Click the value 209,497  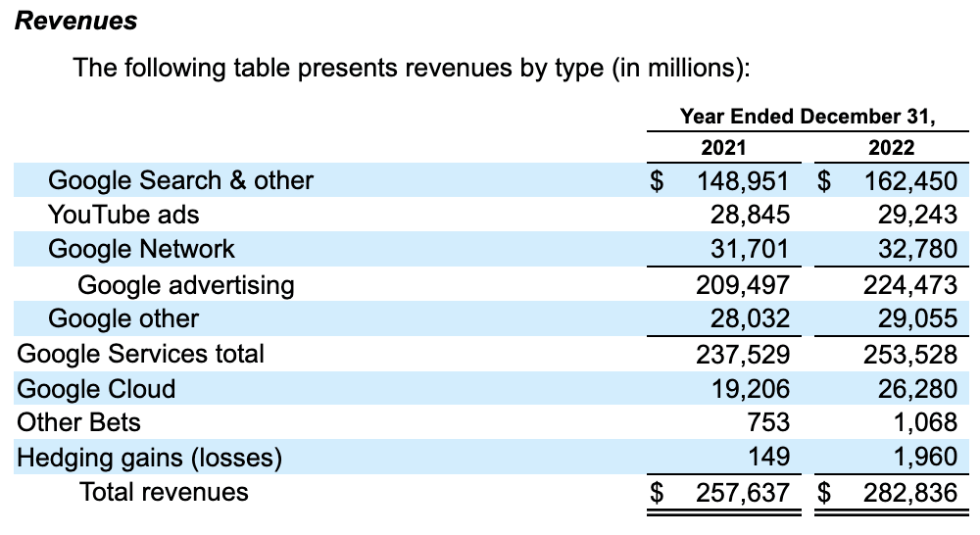(x=743, y=285)
